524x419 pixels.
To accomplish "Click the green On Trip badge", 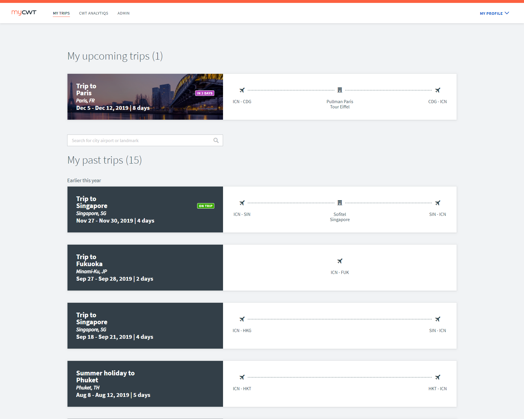I will tap(206, 206).
